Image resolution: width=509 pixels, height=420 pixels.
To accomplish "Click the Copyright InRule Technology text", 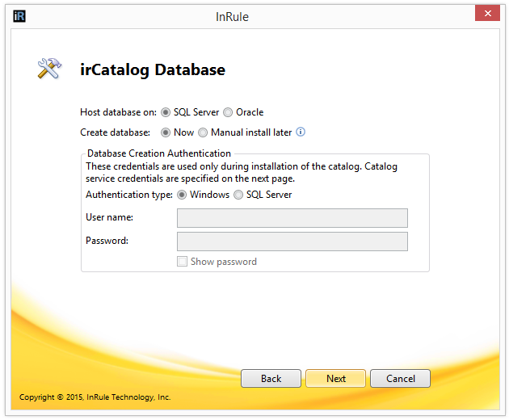I will tap(95, 397).
